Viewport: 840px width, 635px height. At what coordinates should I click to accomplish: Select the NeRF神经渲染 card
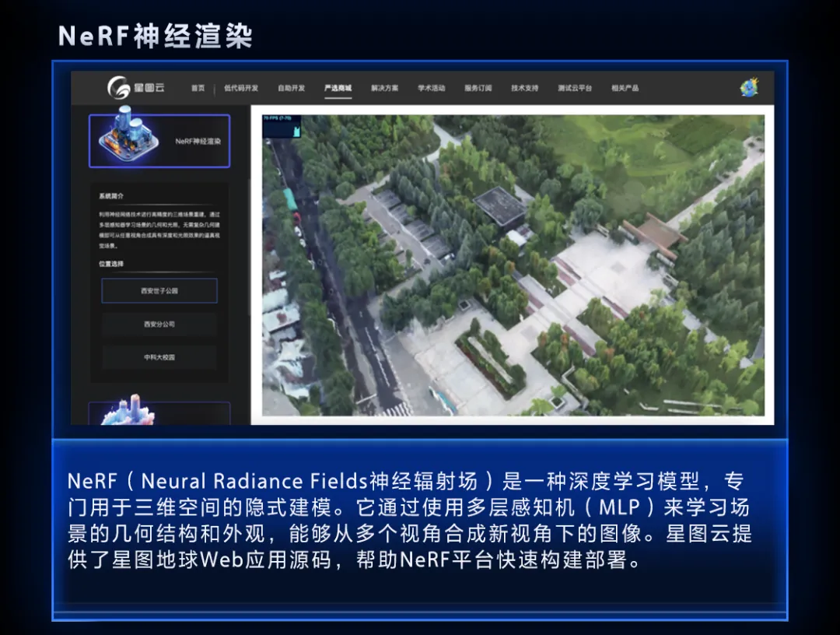(159, 141)
